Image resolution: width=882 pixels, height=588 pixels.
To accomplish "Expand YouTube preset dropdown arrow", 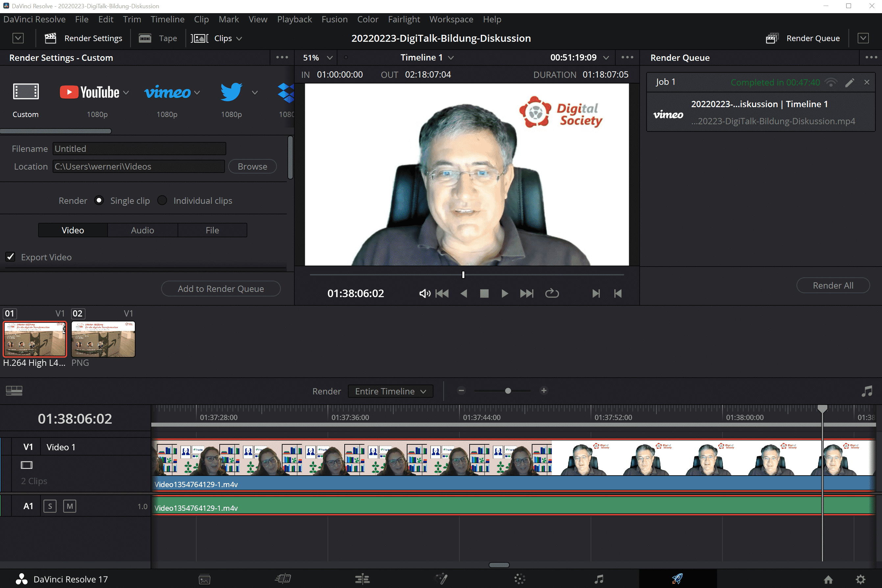I will tap(126, 93).
